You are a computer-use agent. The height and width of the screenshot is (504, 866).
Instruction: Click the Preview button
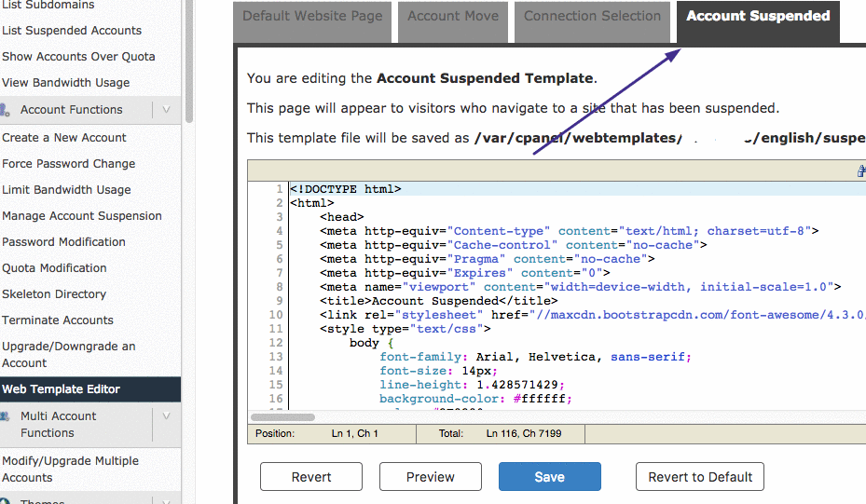(x=430, y=477)
